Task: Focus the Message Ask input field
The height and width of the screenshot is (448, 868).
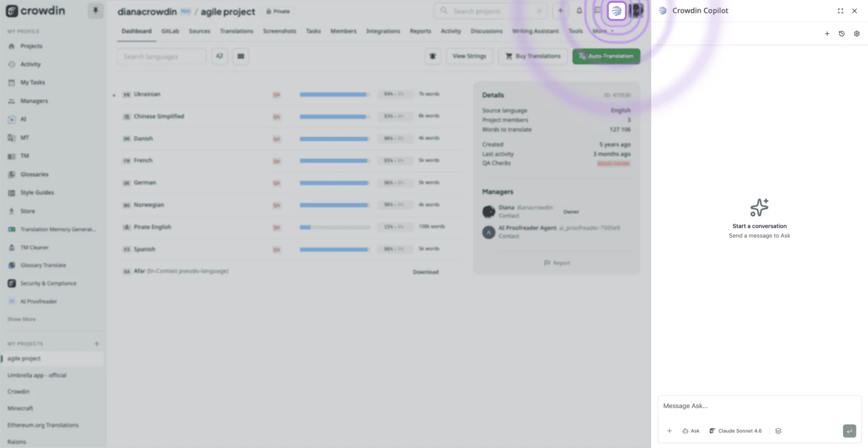Action: [759, 406]
